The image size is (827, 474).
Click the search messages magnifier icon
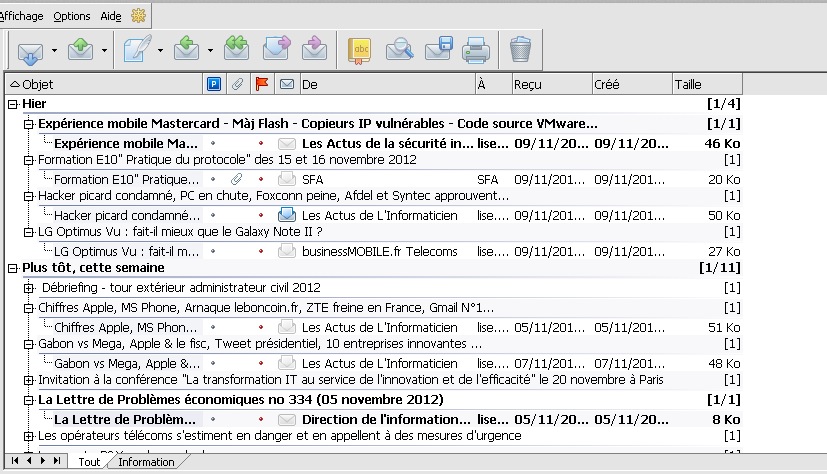tap(399, 49)
